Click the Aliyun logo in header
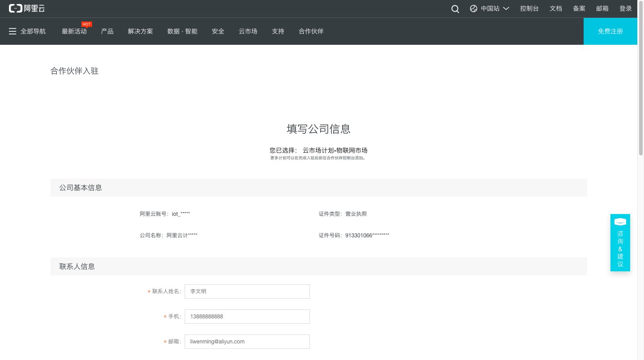This screenshot has width=644, height=360. [27, 9]
